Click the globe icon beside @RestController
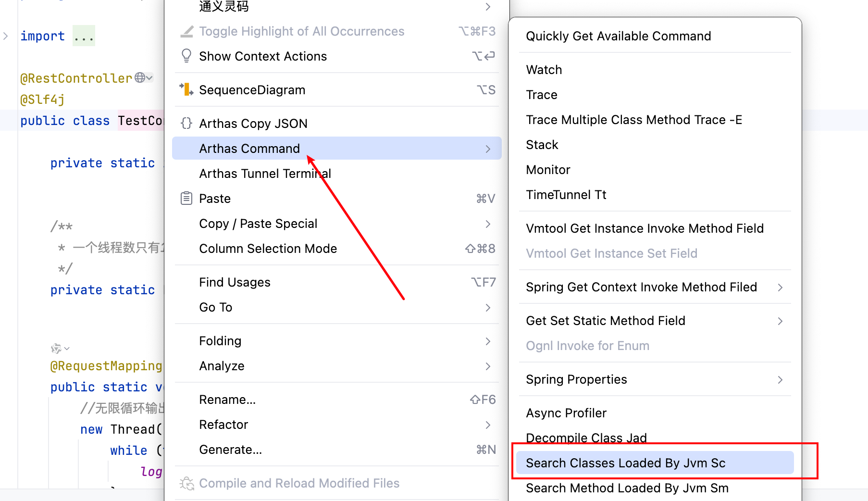This screenshot has height=501, width=868. pos(140,77)
